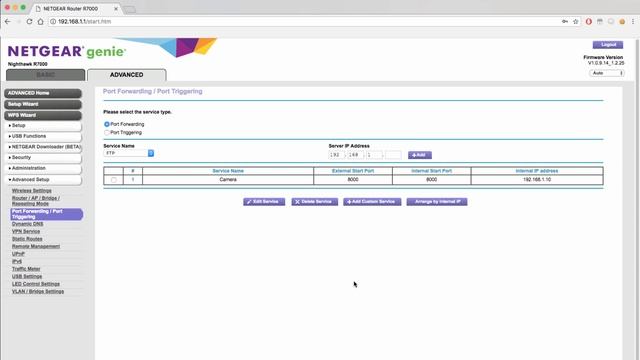Click Edit Service button

coord(264,202)
